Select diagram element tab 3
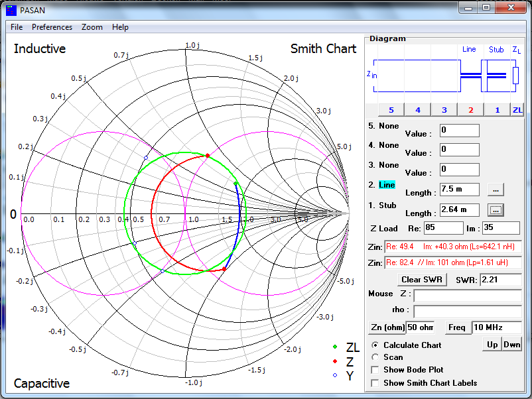Image resolution: width=532 pixels, height=399 pixels. click(444, 110)
